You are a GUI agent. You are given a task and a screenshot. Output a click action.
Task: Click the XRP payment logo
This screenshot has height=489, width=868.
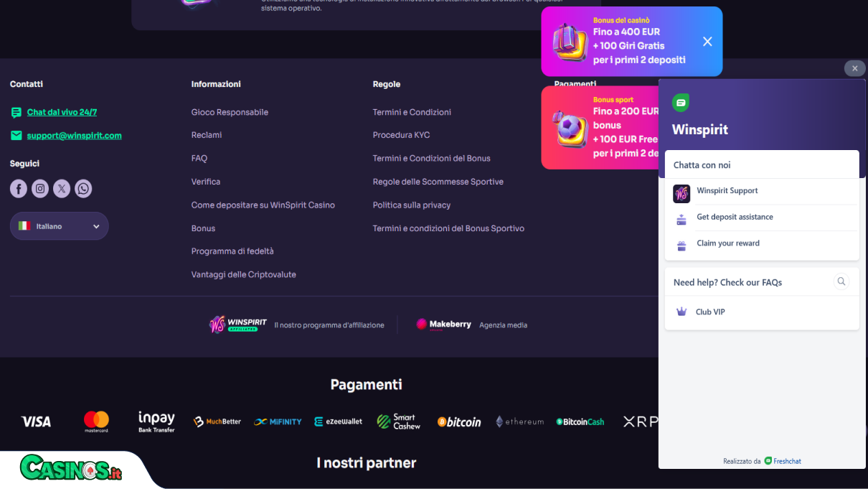640,422
